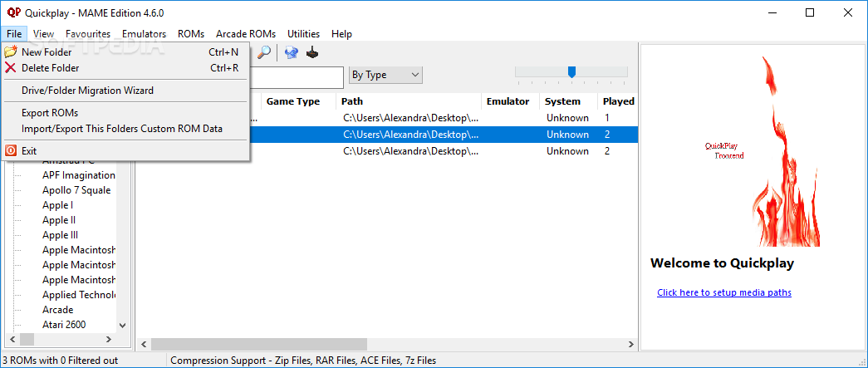Click the '3 ROMs with 0 Filtered out' status text
The image size is (868, 368).
coord(61,361)
